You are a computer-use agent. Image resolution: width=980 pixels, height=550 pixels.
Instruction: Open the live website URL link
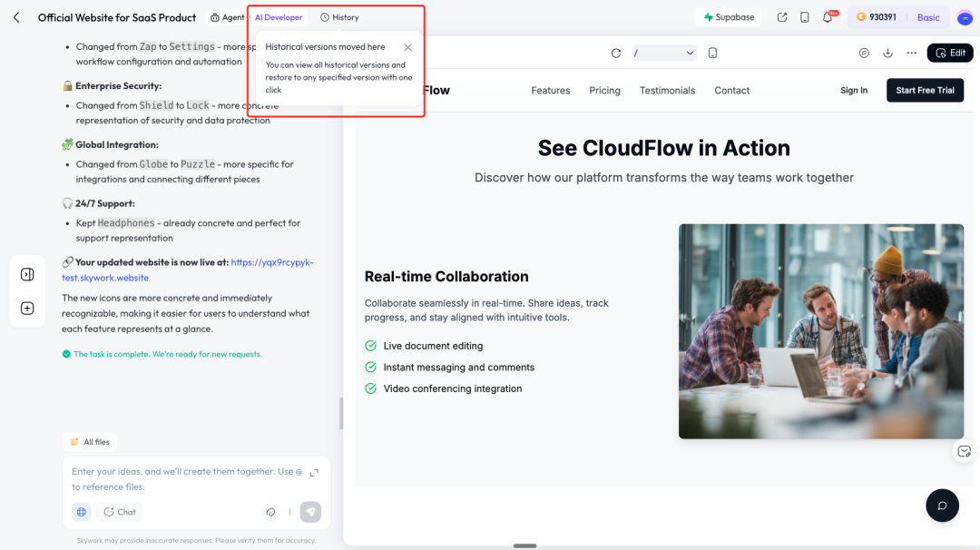coord(188,270)
